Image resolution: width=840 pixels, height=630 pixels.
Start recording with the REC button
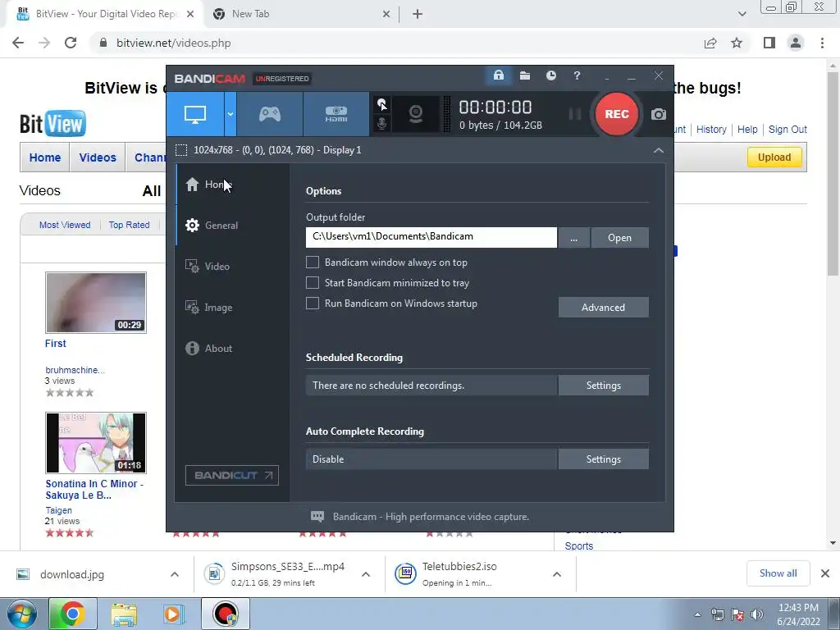617,114
